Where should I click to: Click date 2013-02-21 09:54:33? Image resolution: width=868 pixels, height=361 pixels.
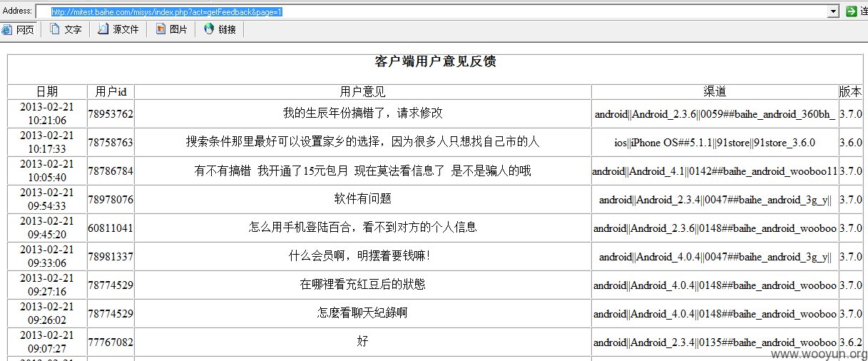pos(47,199)
